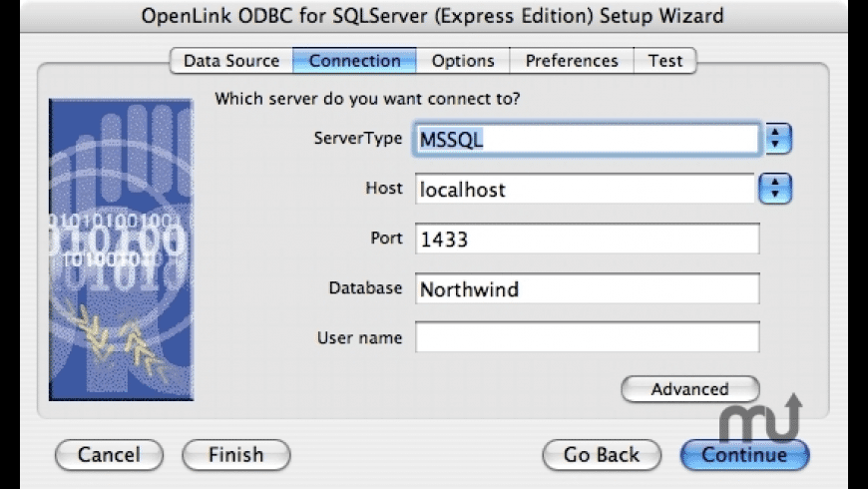
Task: Switch to the Test tab
Action: [664, 61]
